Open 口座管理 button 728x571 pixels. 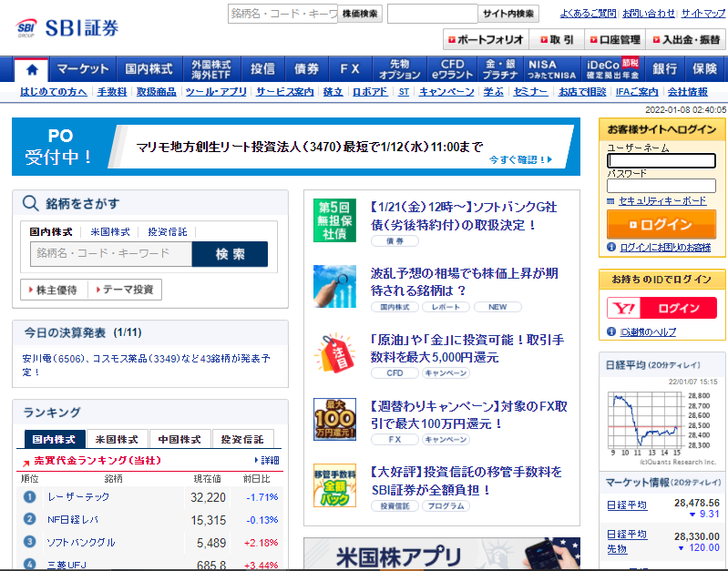pos(615,40)
